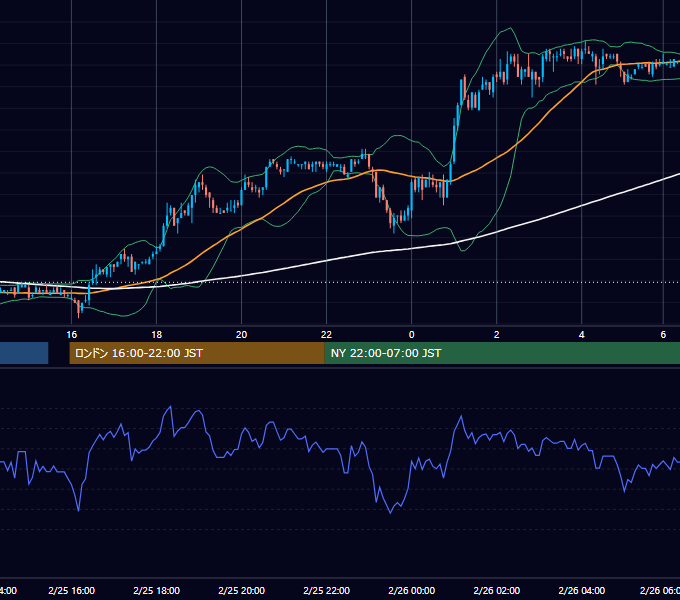
Task: Click the price chart axis label 18
Action: click(x=157, y=335)
